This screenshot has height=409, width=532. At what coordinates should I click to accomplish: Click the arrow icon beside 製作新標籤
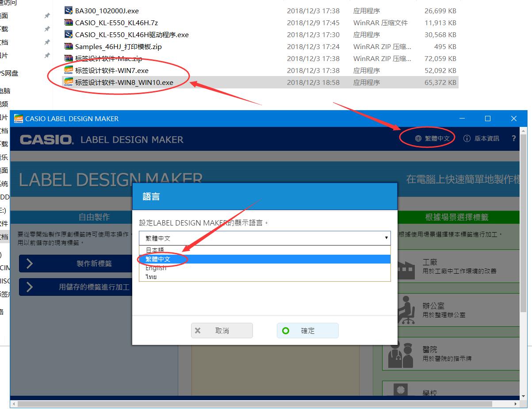coord(30,264)
